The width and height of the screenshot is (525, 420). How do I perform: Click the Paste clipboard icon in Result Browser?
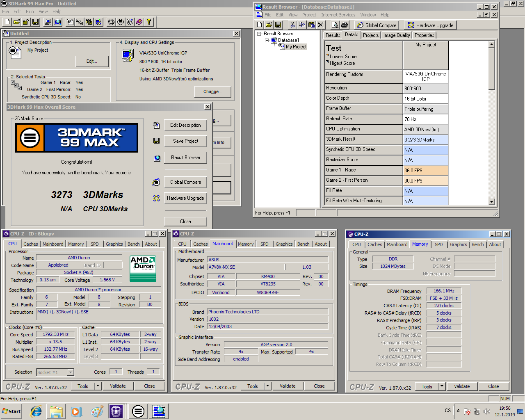pyautogui.click(x=311, y=25)
